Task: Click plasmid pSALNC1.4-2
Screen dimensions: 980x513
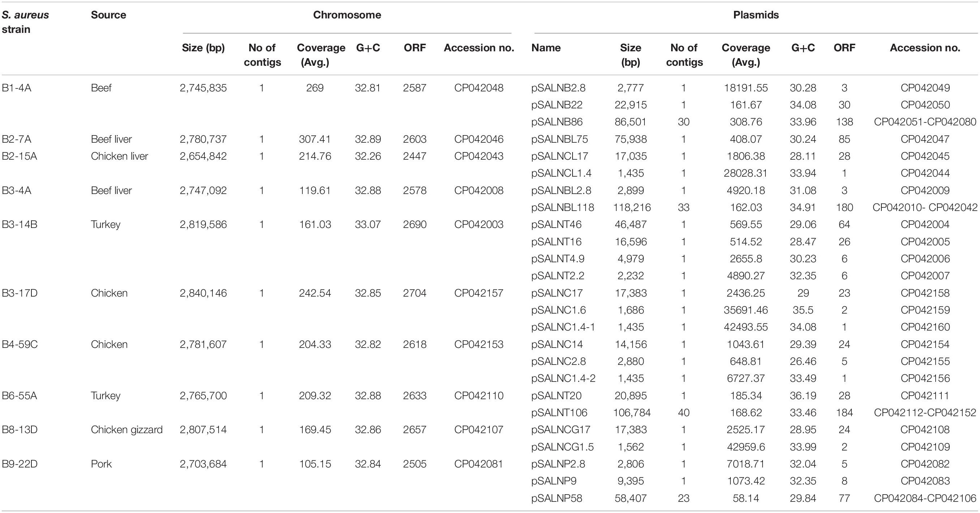Action: coord(564,379)
